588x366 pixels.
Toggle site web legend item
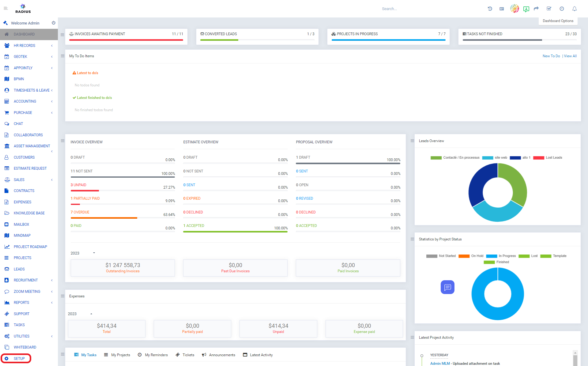[x=495, y=157]
